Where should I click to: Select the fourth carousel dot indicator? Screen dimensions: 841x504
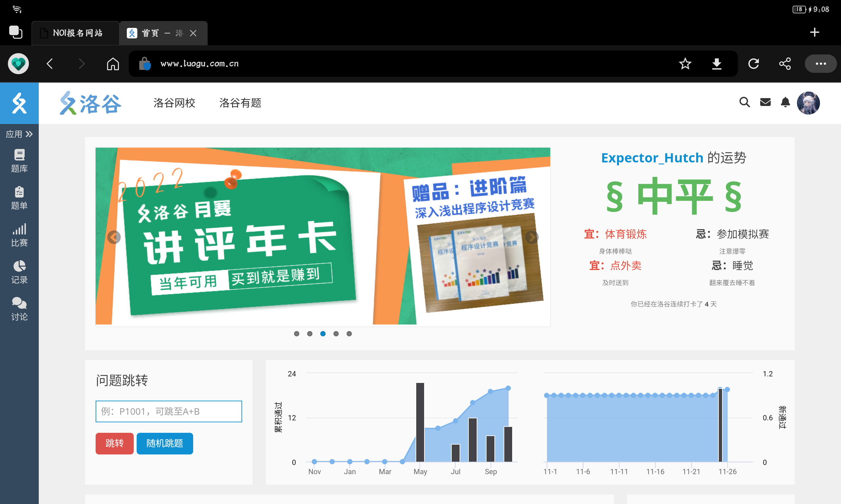pyautogui.click(x=336, y=333)
